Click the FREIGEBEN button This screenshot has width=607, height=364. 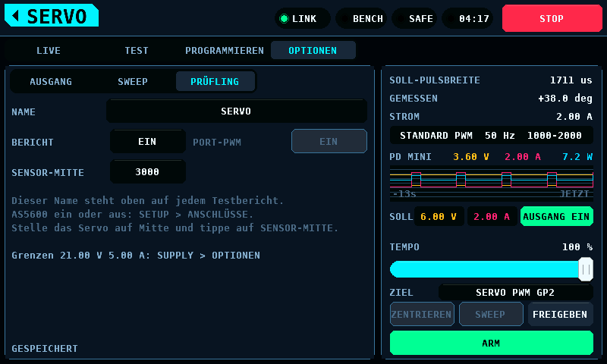560,314
